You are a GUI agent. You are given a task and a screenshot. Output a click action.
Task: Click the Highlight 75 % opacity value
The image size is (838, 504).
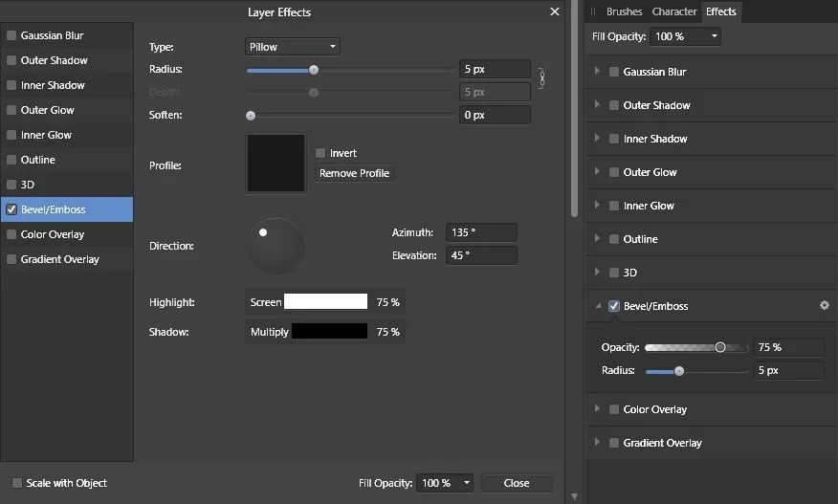pos(388,302)
